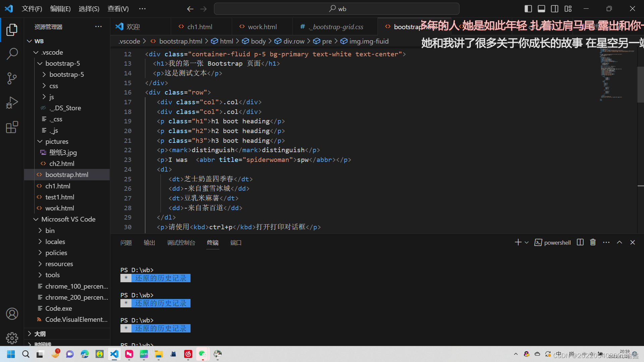Open Run and Debug view

[x=12, y=103]
